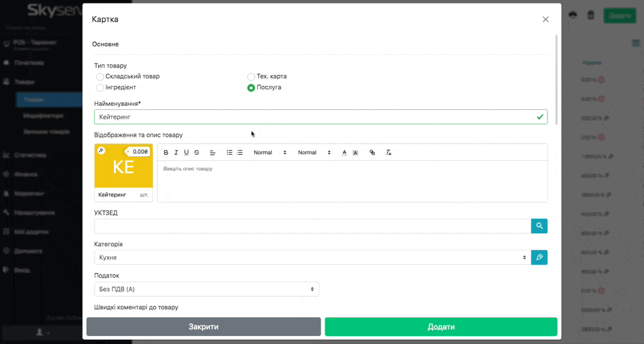Insert a hyperlink via link icon
This screenshot has width=644, height=344.
[x=372, y=153]
